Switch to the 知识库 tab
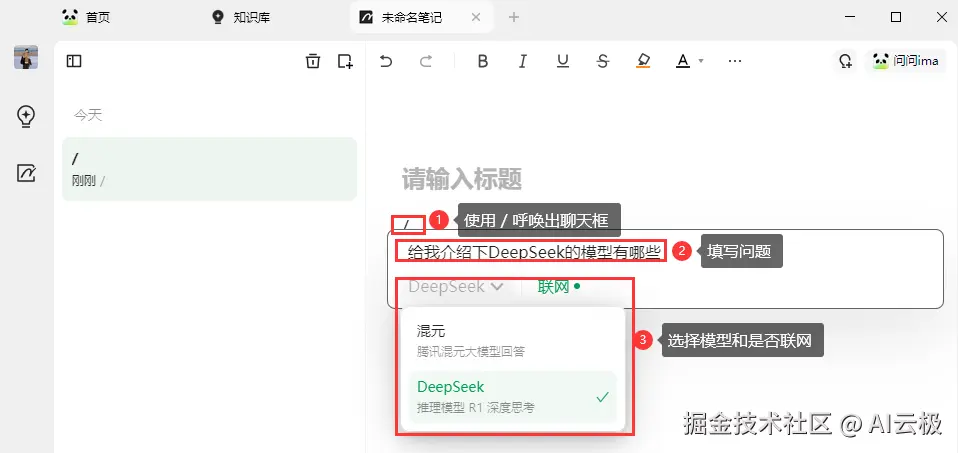 click(x=240, y=17)
